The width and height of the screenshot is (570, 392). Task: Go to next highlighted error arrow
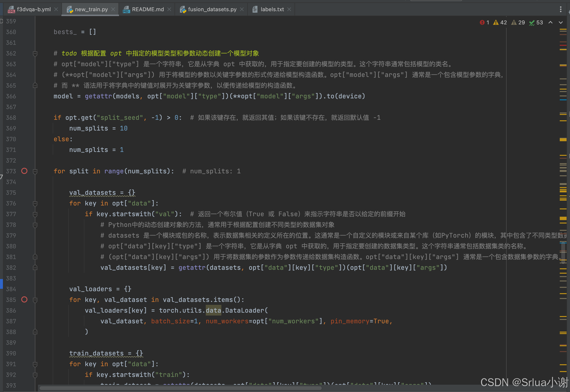coord(561,23)
